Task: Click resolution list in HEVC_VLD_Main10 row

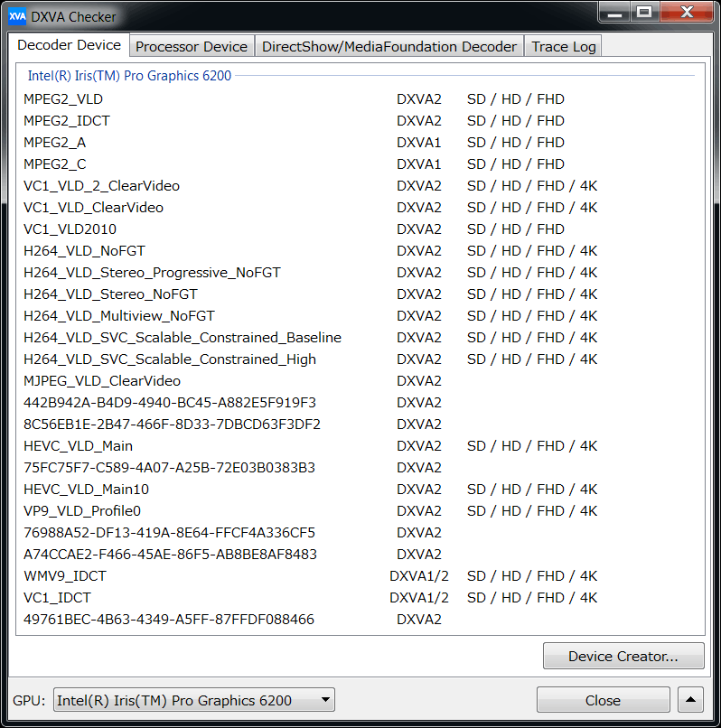Action: click(x=532, y=489)
